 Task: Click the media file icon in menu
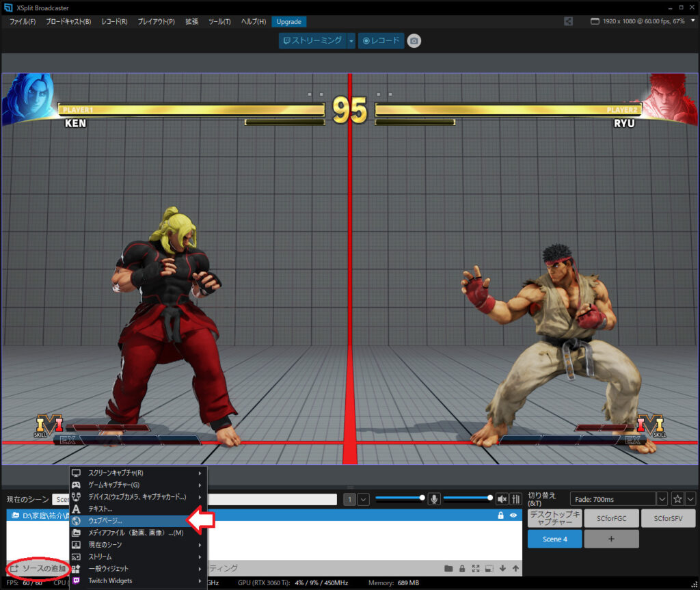point(77,533)
